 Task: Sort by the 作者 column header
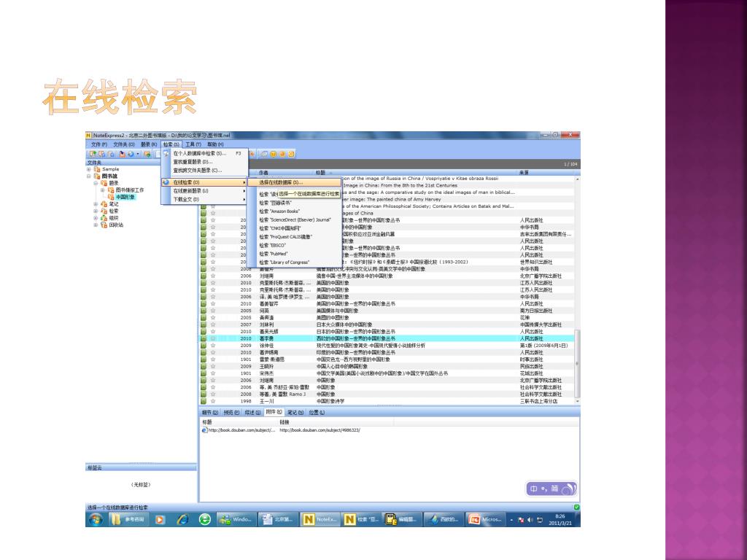click(x=285, y=173)
